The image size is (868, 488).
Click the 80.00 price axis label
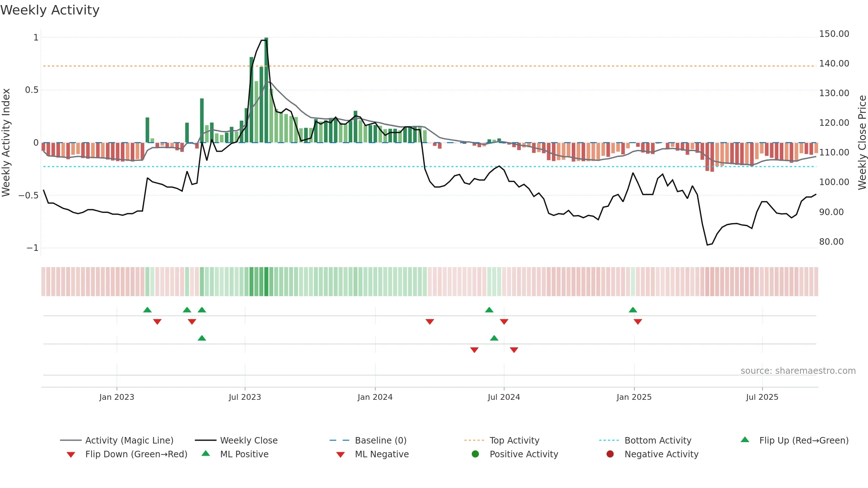pos(831,241)
